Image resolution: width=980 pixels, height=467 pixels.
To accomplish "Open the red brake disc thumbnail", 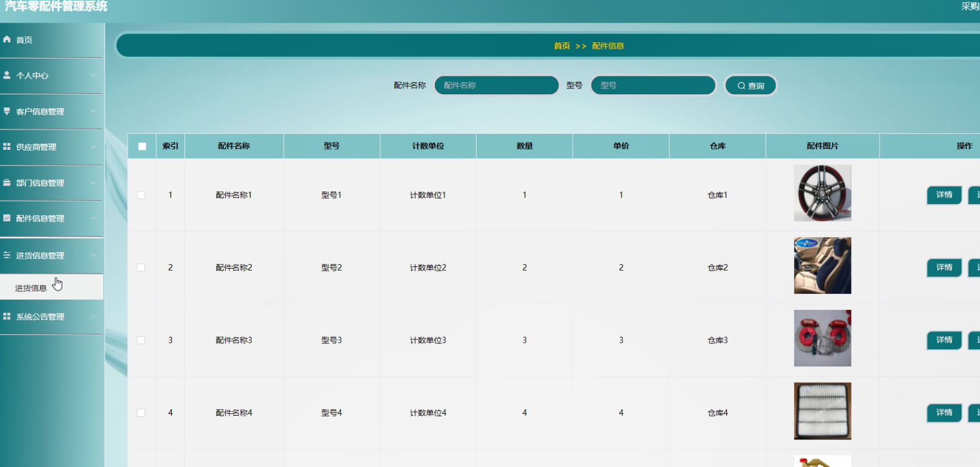I will pyautogui.click(x=822, y=338).
